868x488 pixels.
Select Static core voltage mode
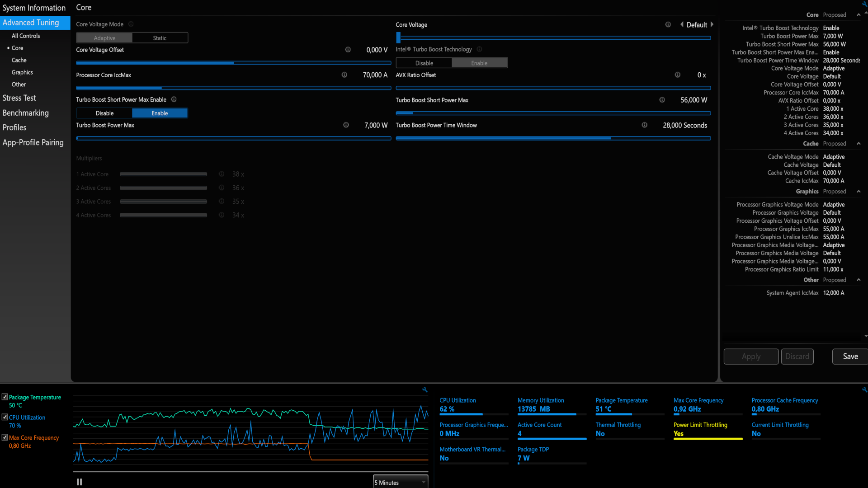click(x=160, y=38)
